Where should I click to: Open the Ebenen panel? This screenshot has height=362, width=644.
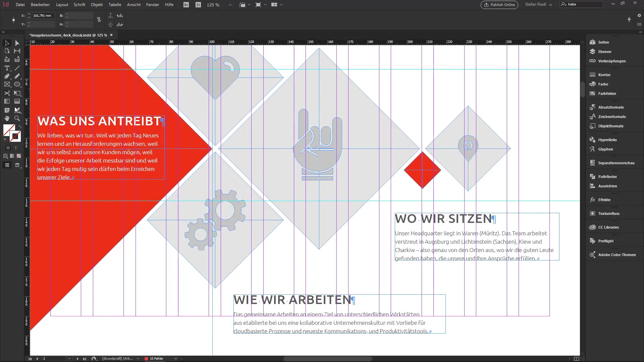(604, 52)
